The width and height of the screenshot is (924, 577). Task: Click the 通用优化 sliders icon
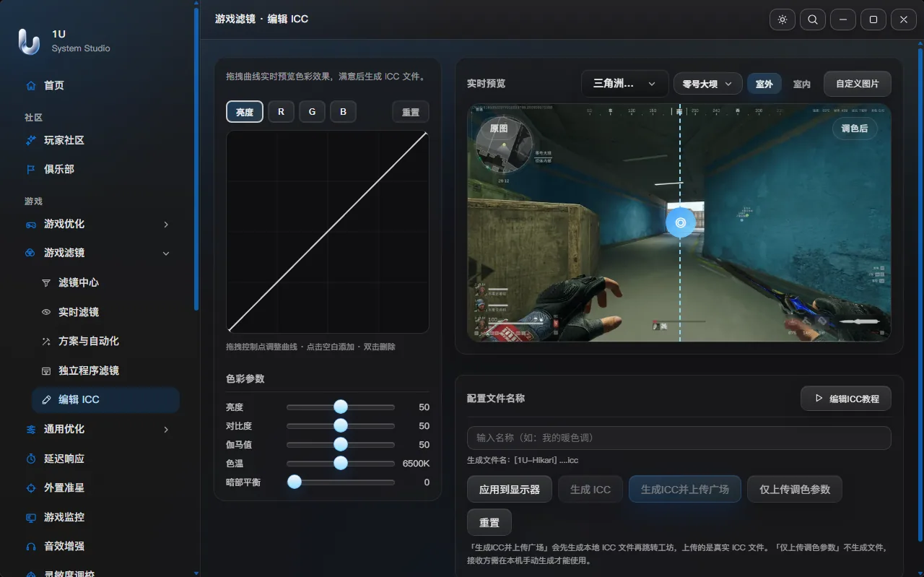(30, 429)
